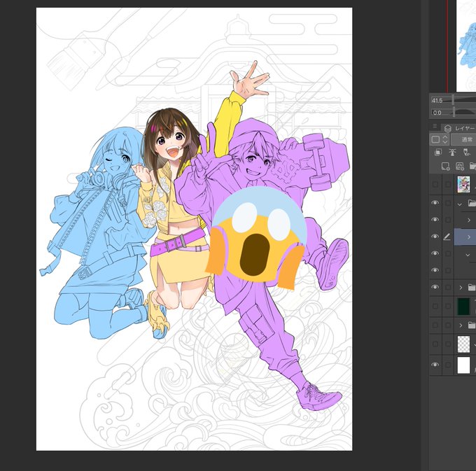Click the navigator preview thumbnail of the artwork
Screen dimensions: 476x471
click(466, 45)
